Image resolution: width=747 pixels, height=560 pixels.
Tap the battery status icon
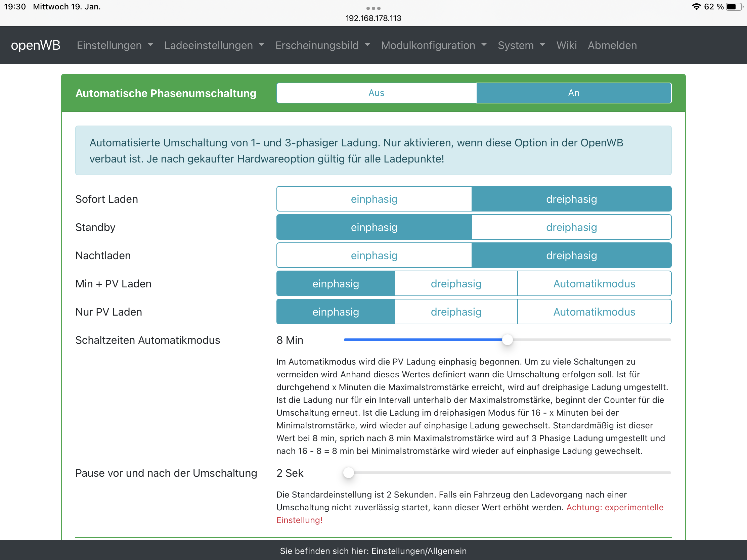click(x=733, y=7)
